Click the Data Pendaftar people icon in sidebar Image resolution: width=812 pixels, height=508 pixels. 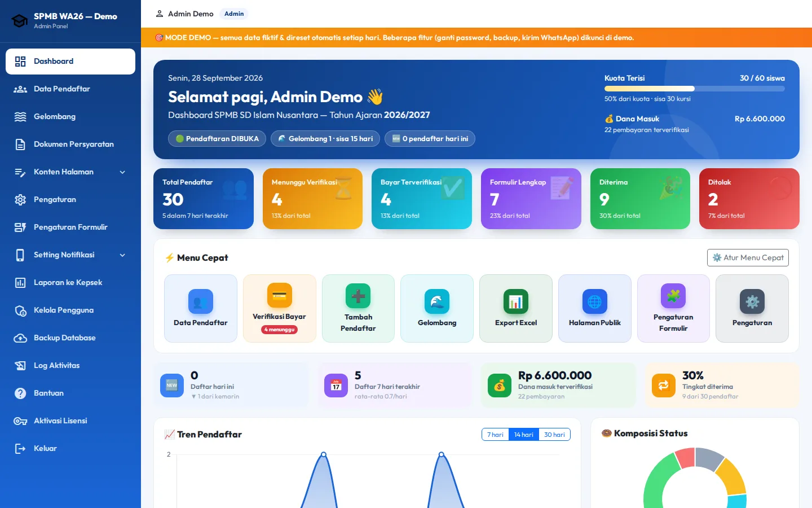coord(20,89)
